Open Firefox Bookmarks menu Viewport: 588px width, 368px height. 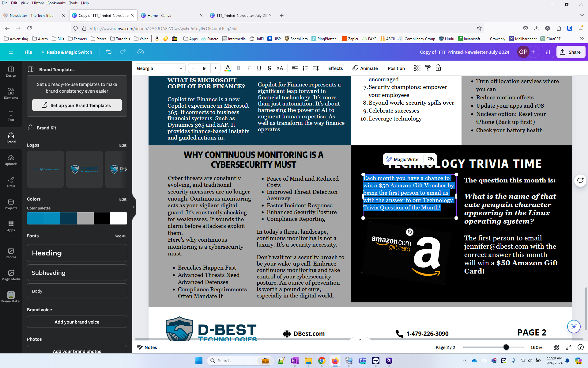coord(56,3)
